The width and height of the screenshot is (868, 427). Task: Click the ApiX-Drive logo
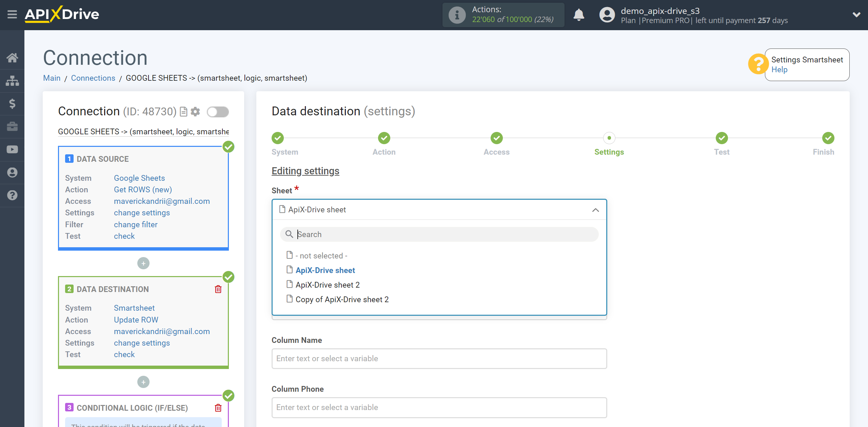click(62, 14)
